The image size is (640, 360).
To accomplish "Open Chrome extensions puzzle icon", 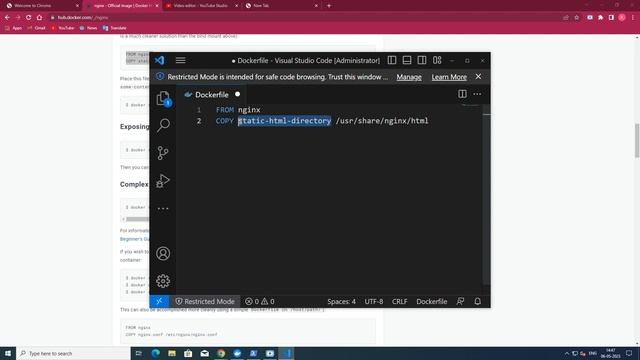I will (x=601, y=18).
